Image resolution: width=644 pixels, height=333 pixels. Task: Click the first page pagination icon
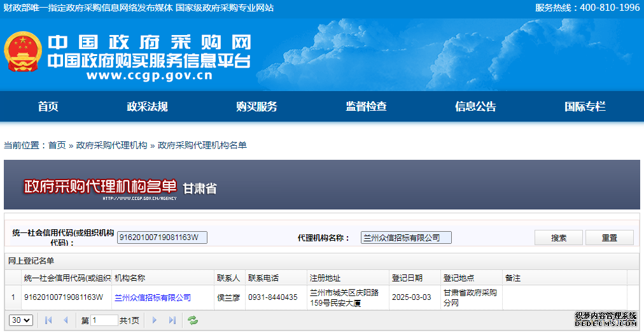point(48,320)
